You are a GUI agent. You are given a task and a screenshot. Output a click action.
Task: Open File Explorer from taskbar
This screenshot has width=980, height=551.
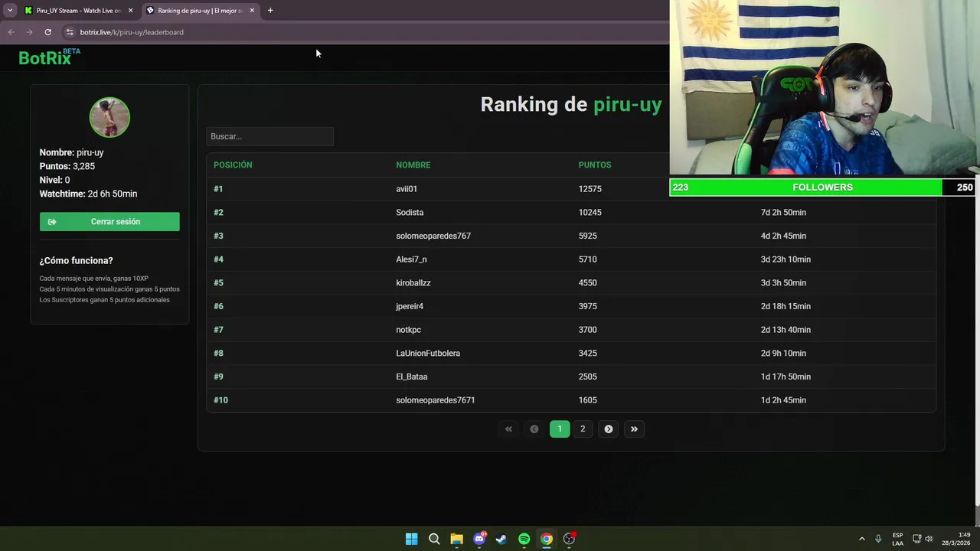(x=456, y=539)
